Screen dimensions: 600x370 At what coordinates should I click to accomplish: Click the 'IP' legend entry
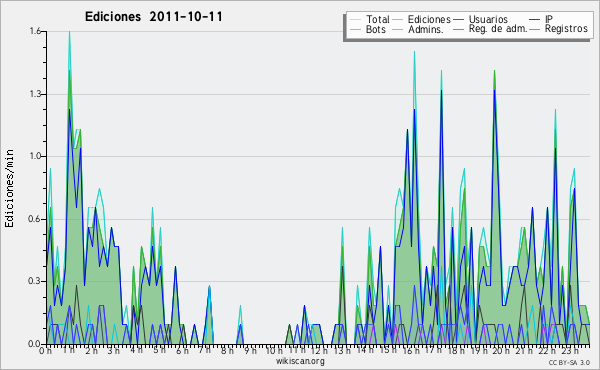(549, 19)
